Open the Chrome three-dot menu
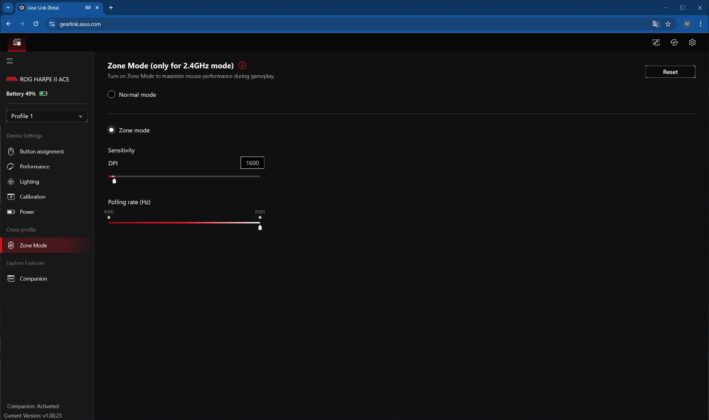709x420 pixels. pos(700,24)
